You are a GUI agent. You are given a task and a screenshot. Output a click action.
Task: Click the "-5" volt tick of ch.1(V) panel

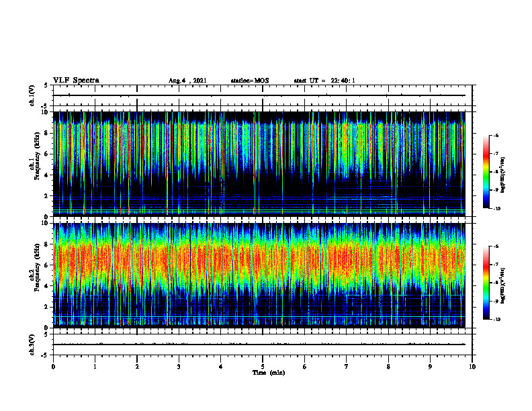(45, 106)
